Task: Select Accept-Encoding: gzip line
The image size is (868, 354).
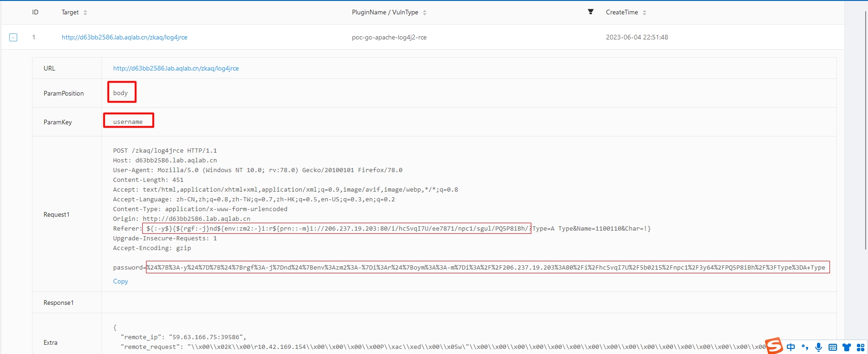Action: (152, 248)
